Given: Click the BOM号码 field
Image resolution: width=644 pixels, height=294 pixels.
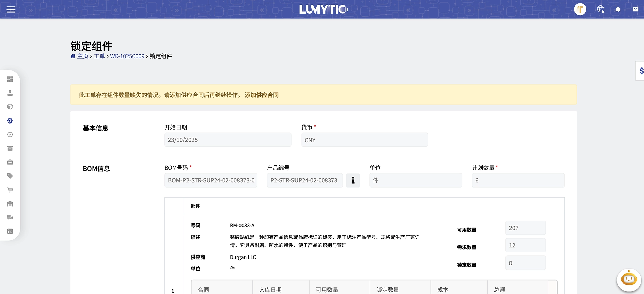Looking at the screenshot, I should pyautogui.click(x=211, y=180).
